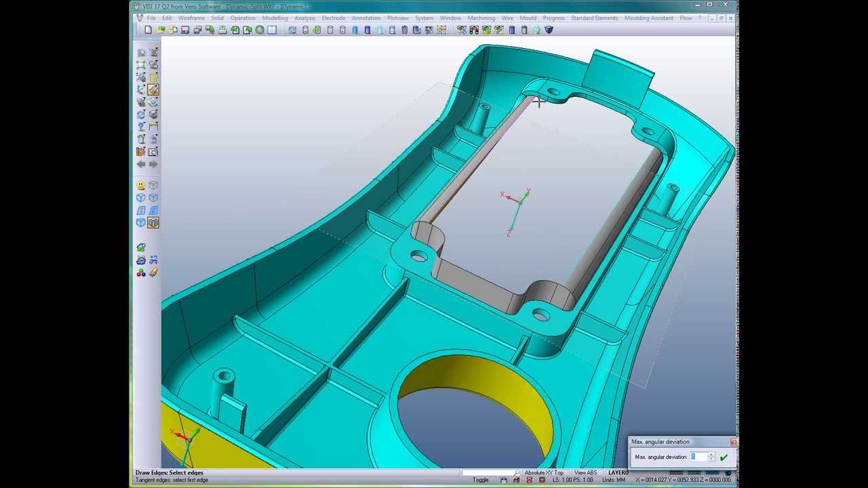
Task: Open the Standard Elements menu
Action: coord(594,18)
